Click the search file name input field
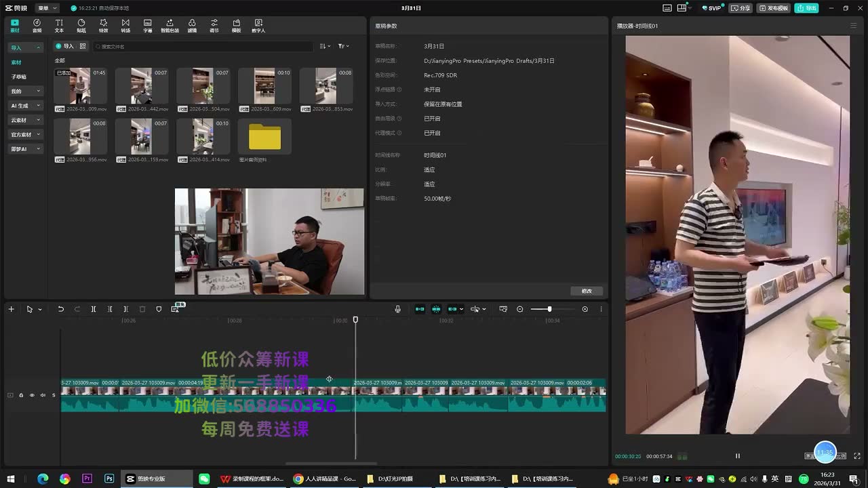This screenshot has width=868, height=488. click(x=203, y=46)
